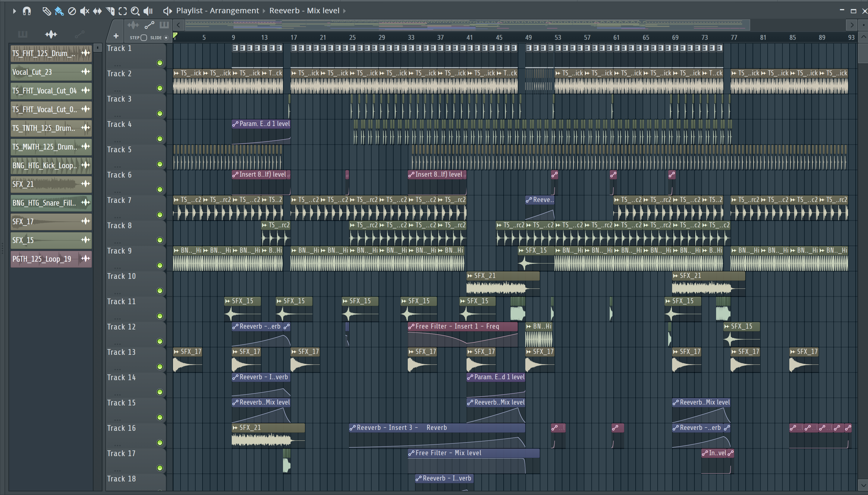Image resolution: width=868 pixels, height=495 pixels.
Task: Select Vocal_Cut_23 clip in picker
Action: pyautogui.click(x=51, y=72)
